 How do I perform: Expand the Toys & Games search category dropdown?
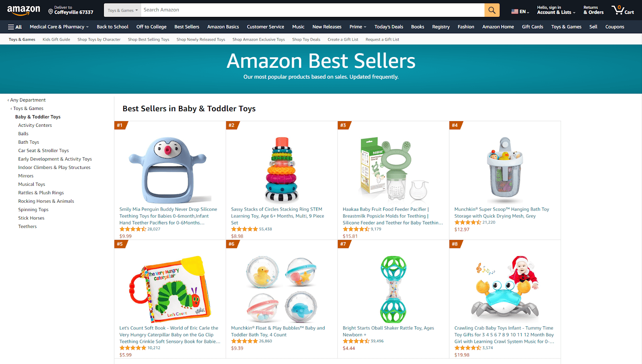tap(122, 10)
